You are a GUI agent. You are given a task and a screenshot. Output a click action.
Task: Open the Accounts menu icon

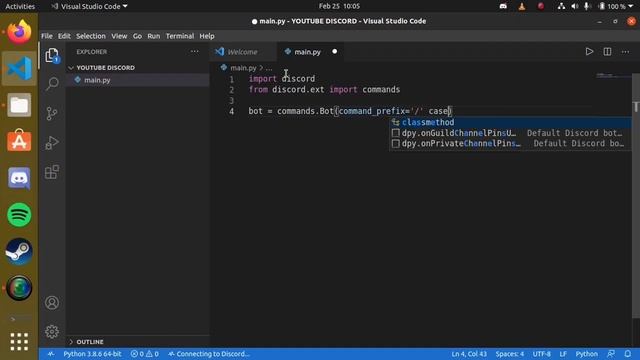52,302
